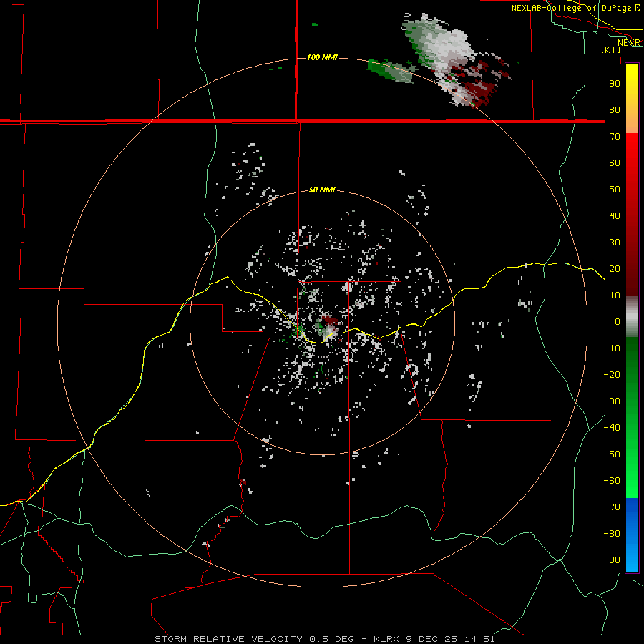Select the -30 value on velocity scale
The width and height of the screenshot is (644, 644).
[x=612, y=401]
